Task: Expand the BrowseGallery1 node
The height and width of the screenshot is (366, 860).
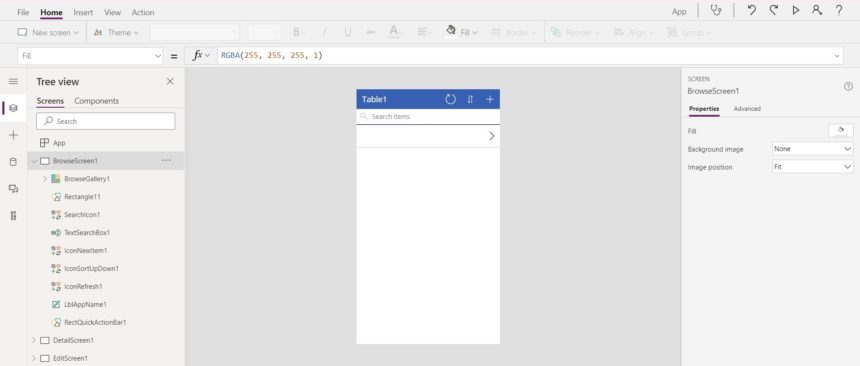Action: coord(45,179)
